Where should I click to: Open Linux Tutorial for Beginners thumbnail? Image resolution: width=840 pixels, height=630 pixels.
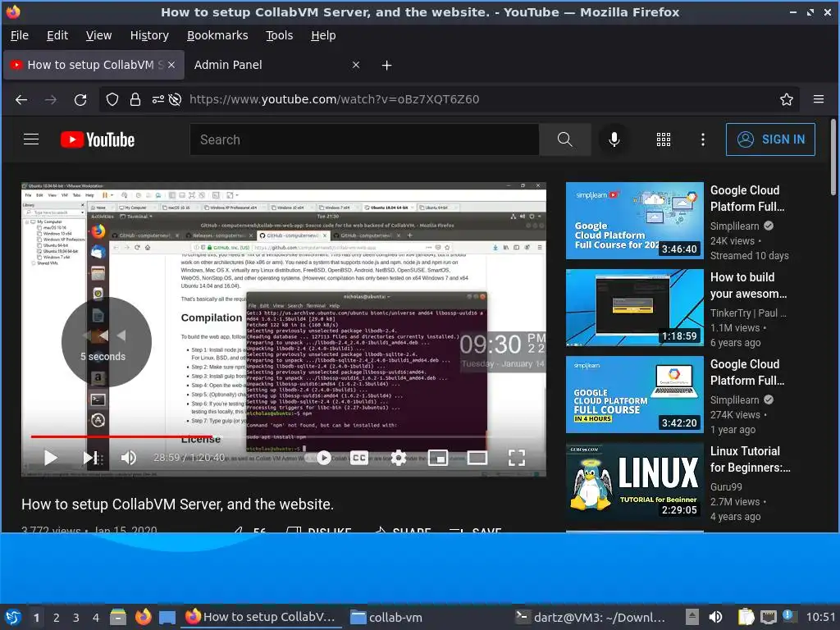click(x=634, y=481)
